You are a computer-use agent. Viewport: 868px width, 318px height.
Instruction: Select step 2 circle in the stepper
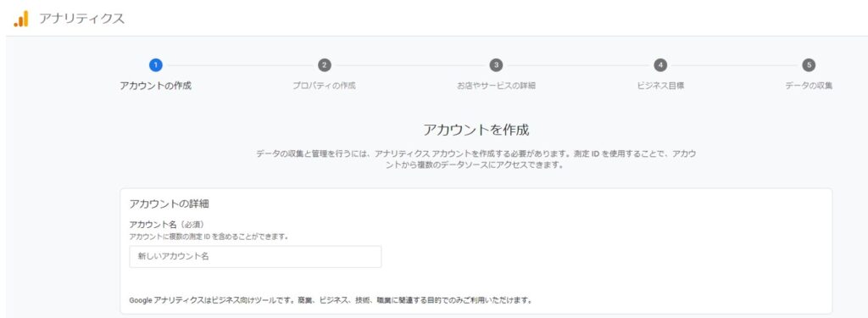tap(325, 64)
